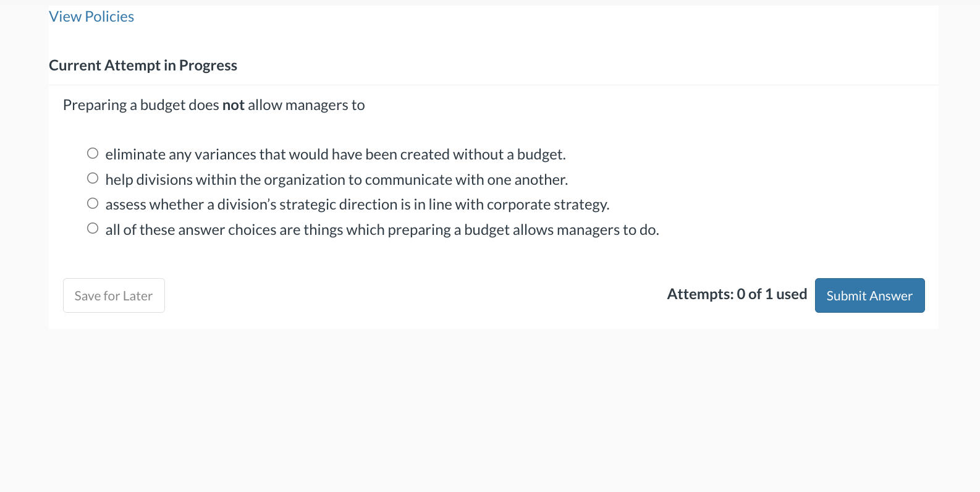Choose the answer about helping divisions communicate

click(x=92, y=178)
